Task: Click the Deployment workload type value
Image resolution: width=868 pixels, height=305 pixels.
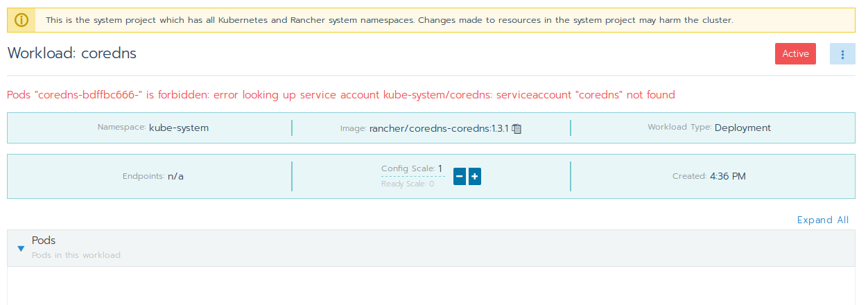Action: pyautogui.click(x=743, y=128)
